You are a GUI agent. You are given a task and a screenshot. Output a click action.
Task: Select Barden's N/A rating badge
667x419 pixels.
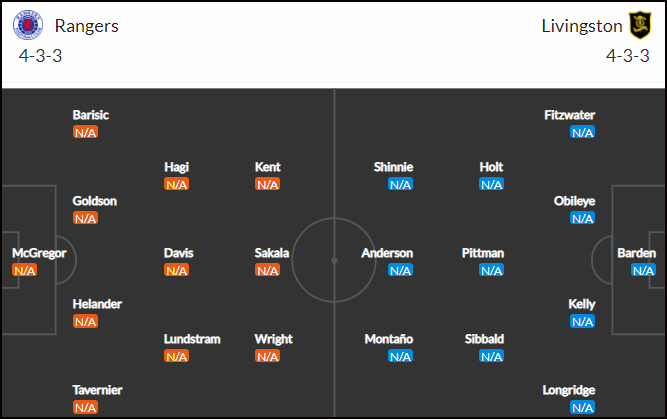point(643,270)
